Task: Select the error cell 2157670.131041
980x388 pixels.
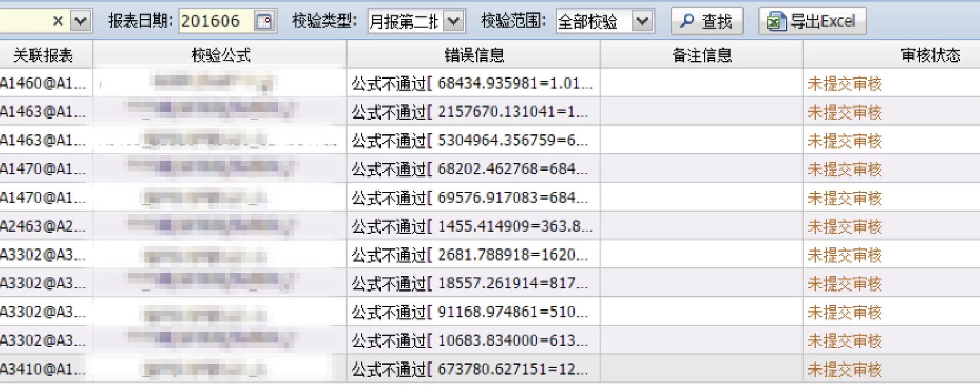Action: click(x=470, y=112)
